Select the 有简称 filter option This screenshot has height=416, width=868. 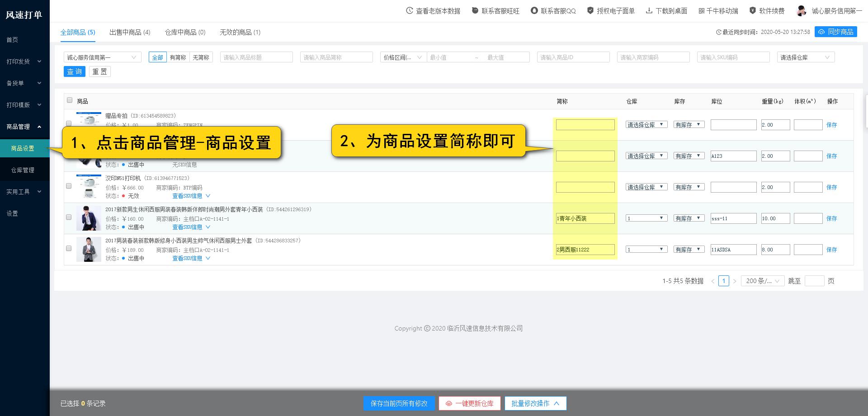tap(177, 57)
